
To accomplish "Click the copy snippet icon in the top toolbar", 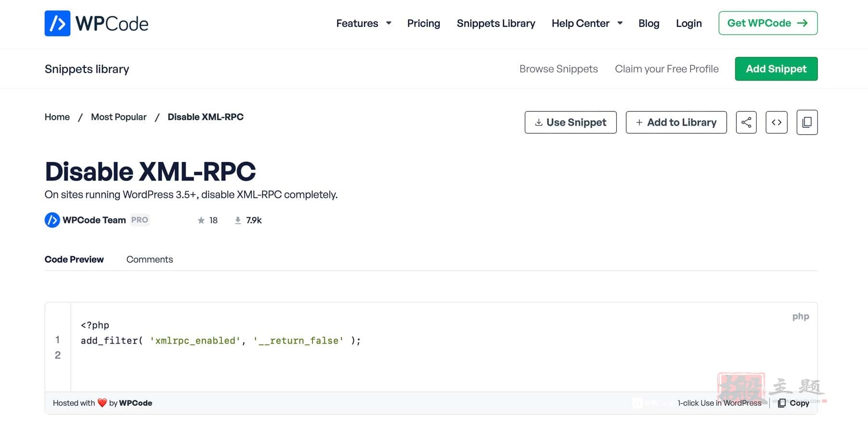I will pos(807,122).
